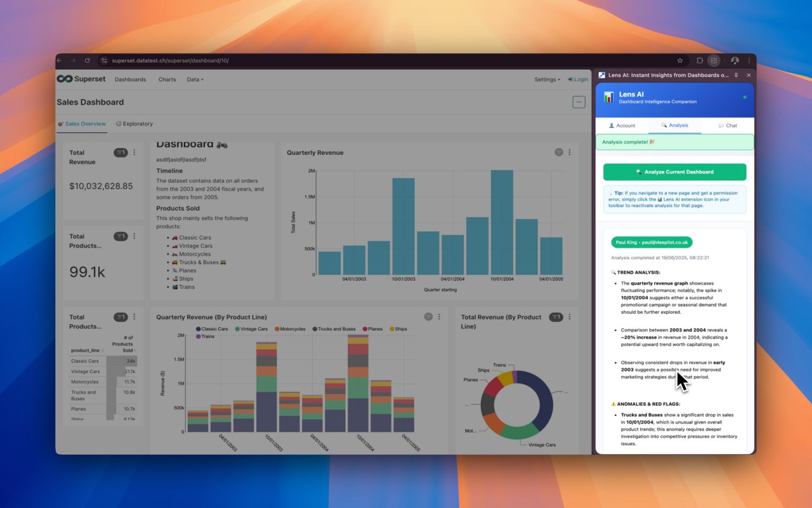Click the browser address bar URL
This screenshot has width=812, height=508.
(170, 60)
